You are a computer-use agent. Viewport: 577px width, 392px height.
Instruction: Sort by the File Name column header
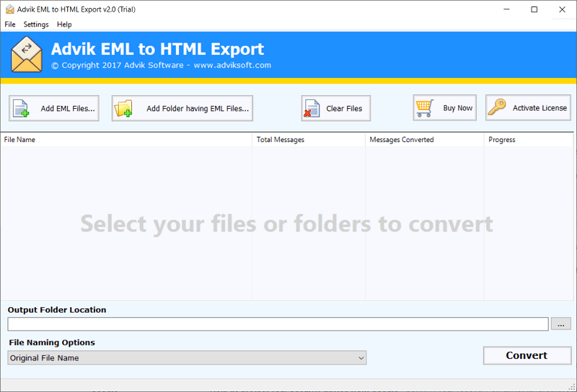(126, 140)
